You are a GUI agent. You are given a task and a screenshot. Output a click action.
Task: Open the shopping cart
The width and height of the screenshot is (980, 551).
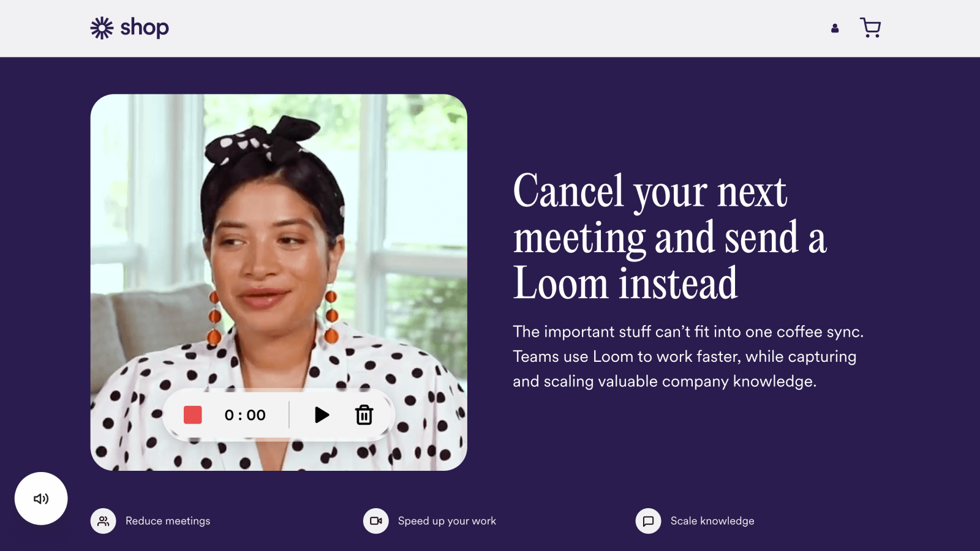click(x=870, y=28)
